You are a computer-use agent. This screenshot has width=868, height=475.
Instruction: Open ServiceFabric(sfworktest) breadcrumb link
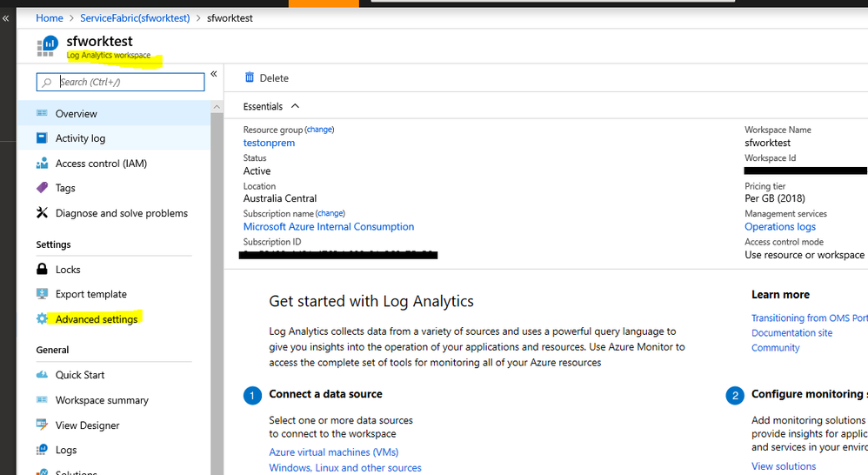[135, 18]
